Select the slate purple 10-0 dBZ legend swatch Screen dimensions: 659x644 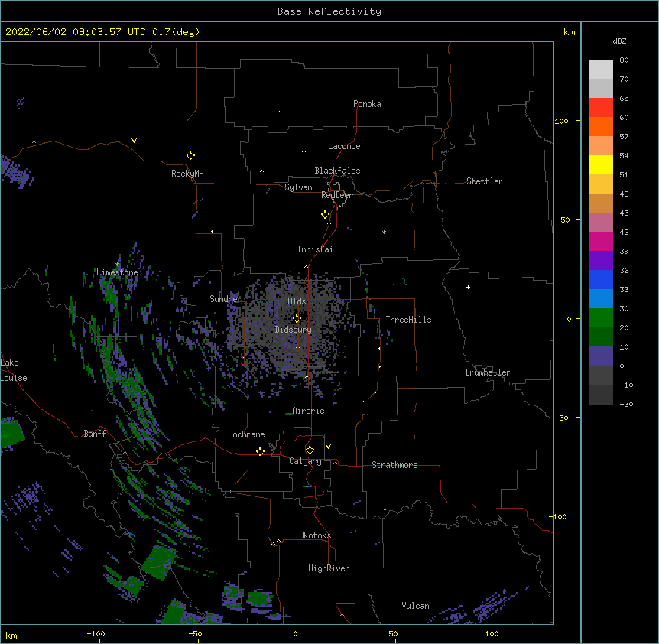pos(601,356)
